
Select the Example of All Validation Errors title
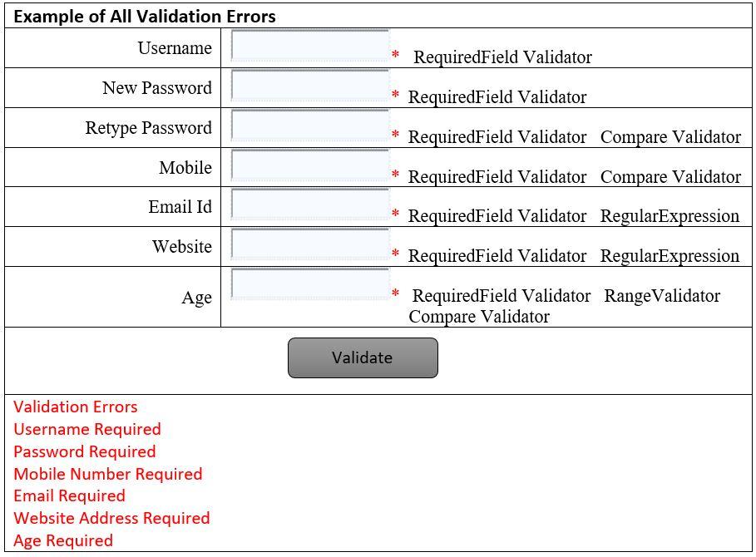click(146, 16)
